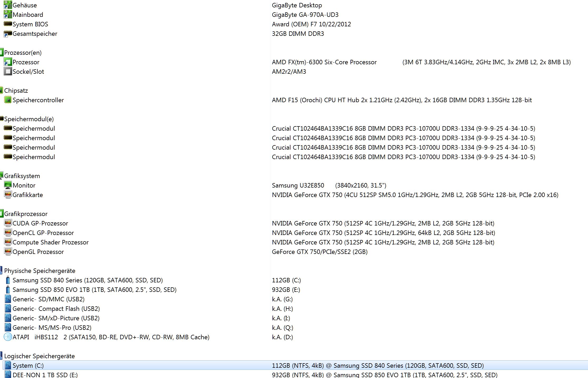Select the Gesamtspeicher row

click(x=35, y=34)
